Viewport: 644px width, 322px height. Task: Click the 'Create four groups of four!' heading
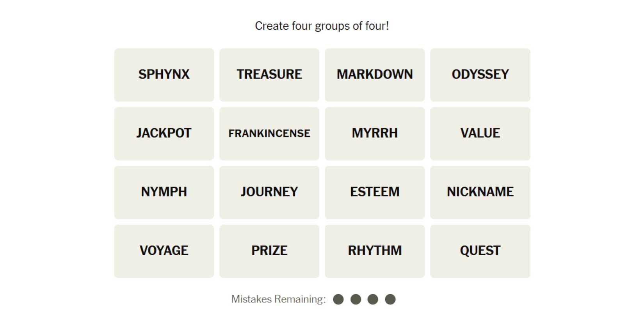pos(322,26)
